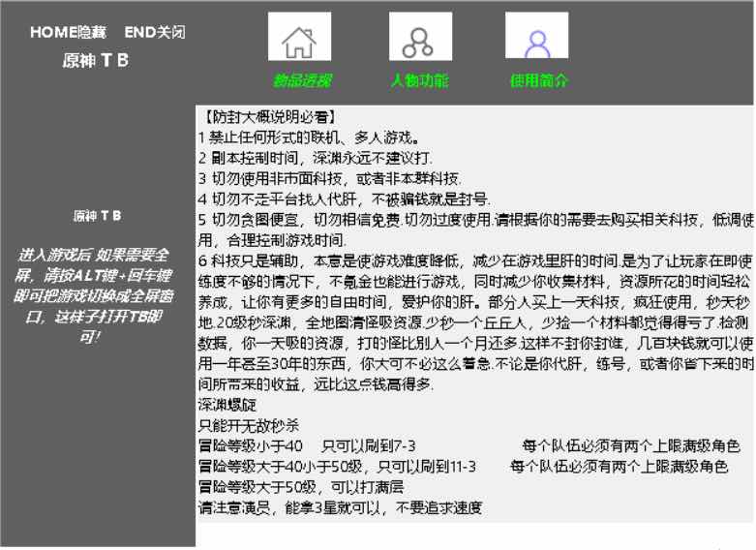
Task: Open the person icon for 使用简介
Action: pyautogui.click(x=536, y=35)
